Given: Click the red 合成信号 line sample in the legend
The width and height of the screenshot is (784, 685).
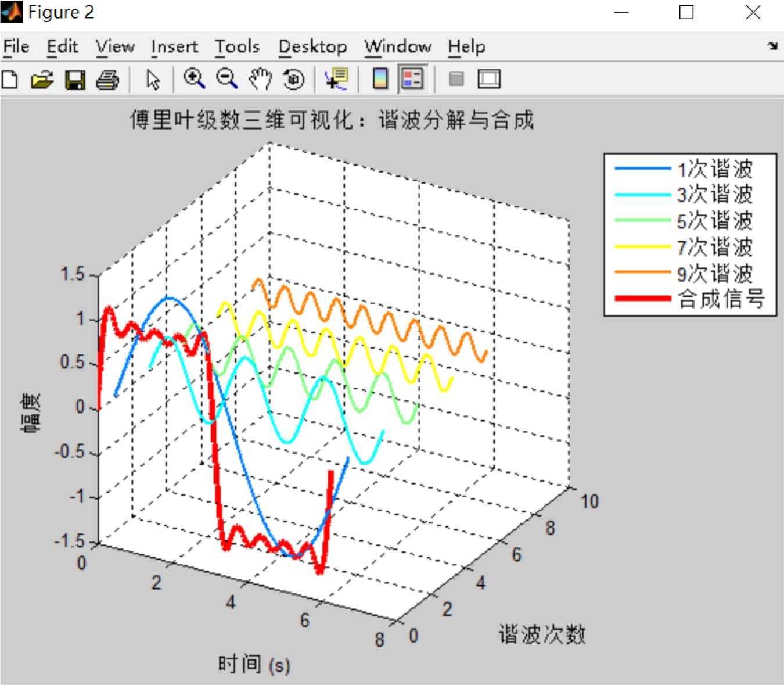Looking at the screenshot, I should click(x=643, y=299).
